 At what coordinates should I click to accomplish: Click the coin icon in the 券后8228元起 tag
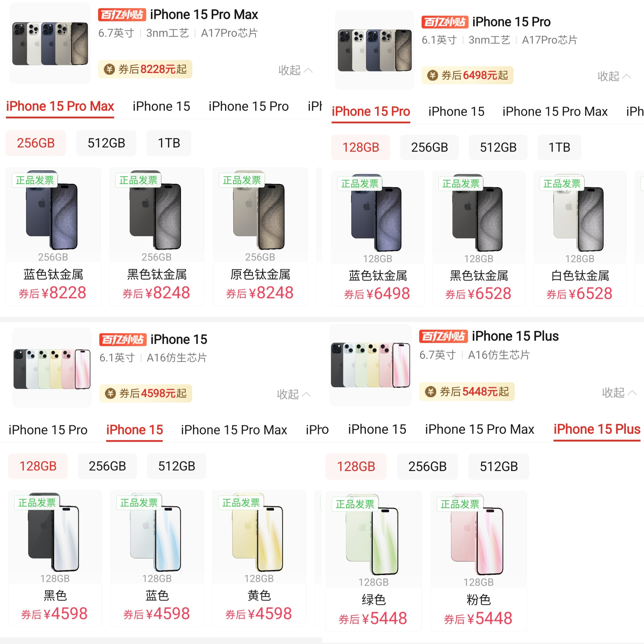click(109, 69)
